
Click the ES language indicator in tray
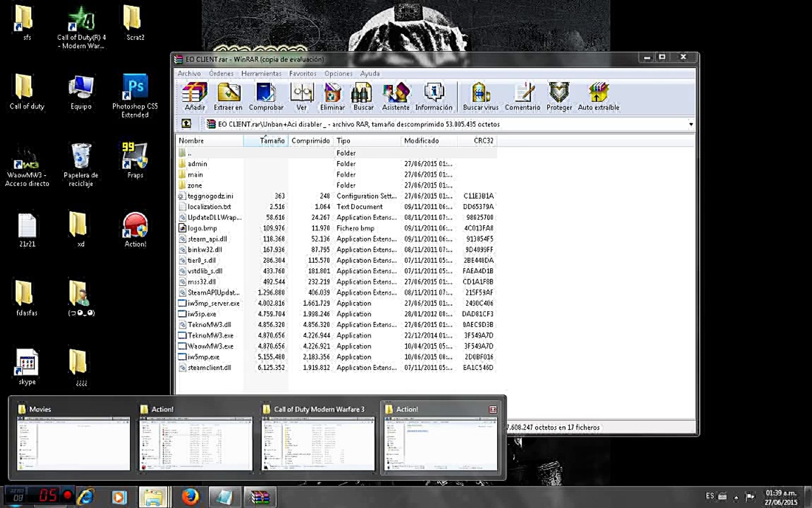pyautogui.click(x=710, y=496)
